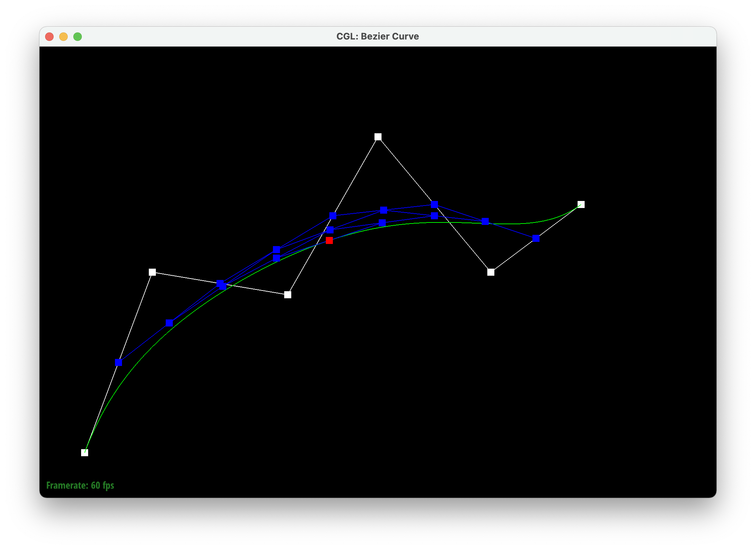756x550 pixels.
Task: Click blue point on white segment descending from peak
Action: click(x=434, y=204)
